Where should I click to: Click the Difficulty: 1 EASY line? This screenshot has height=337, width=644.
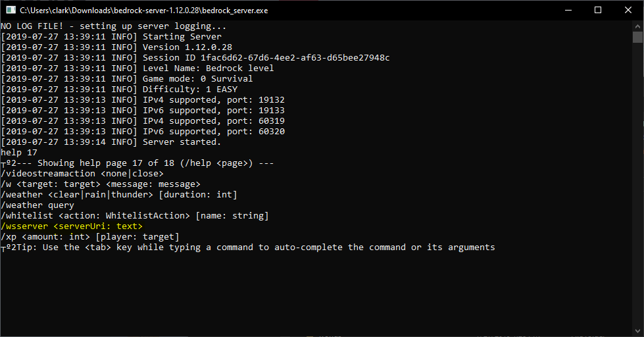(120, 90)
